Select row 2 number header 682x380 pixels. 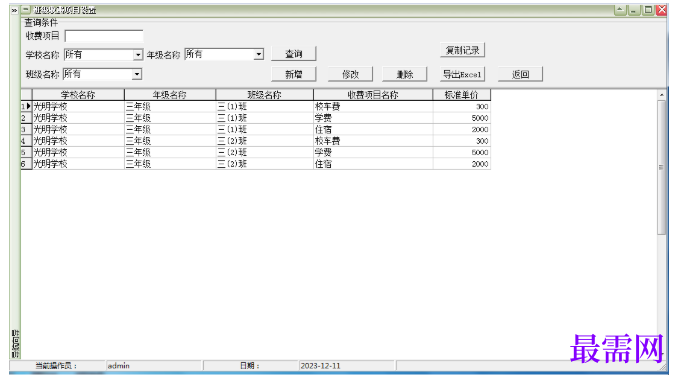27,118
